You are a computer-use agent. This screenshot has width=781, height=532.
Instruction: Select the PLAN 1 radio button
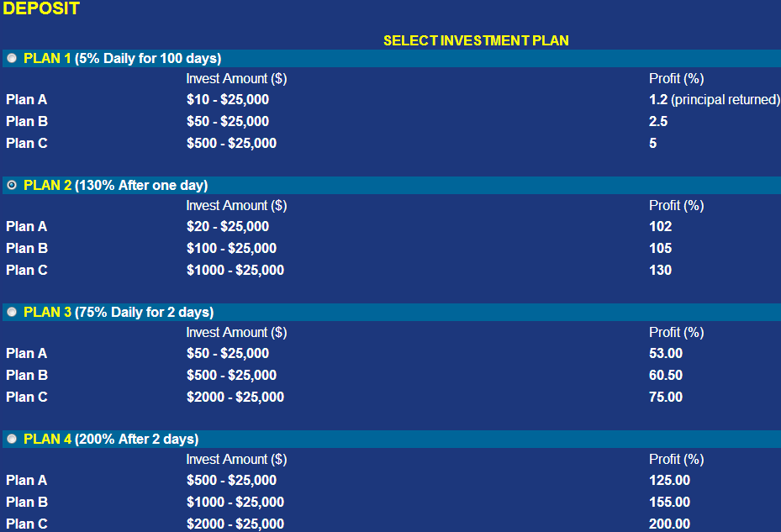[x=12, y=58]
